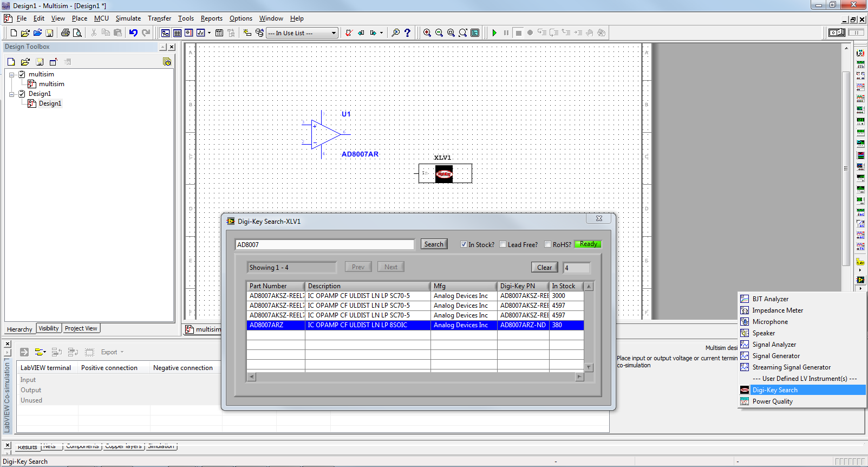Open the Transfer menu
The height and width of the screenshot is (467, 868).
(x=159, y=18)
